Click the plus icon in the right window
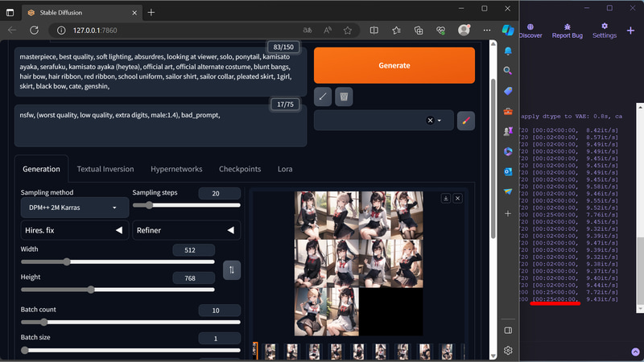This screenshot has height=362, width=644. [630, 31]
